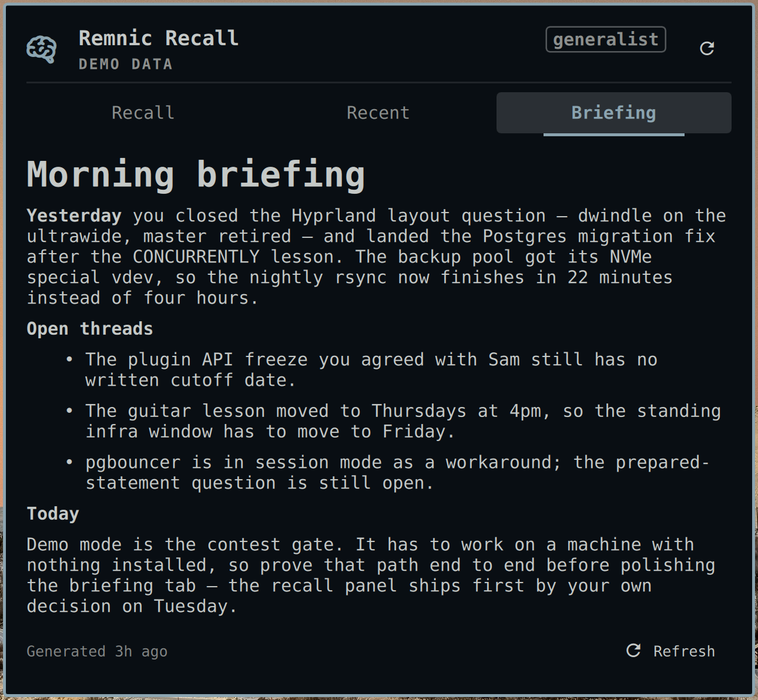The image size is (758, 700).
Task: Click the plugin API freeze bullet
Action: coord(371,370)
